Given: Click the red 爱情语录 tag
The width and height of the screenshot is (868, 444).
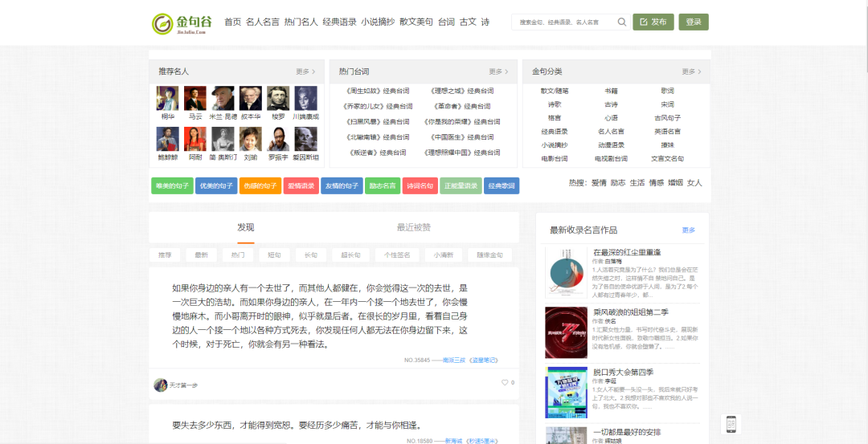Looking at the screenshot, I should [x=301, y=185].
